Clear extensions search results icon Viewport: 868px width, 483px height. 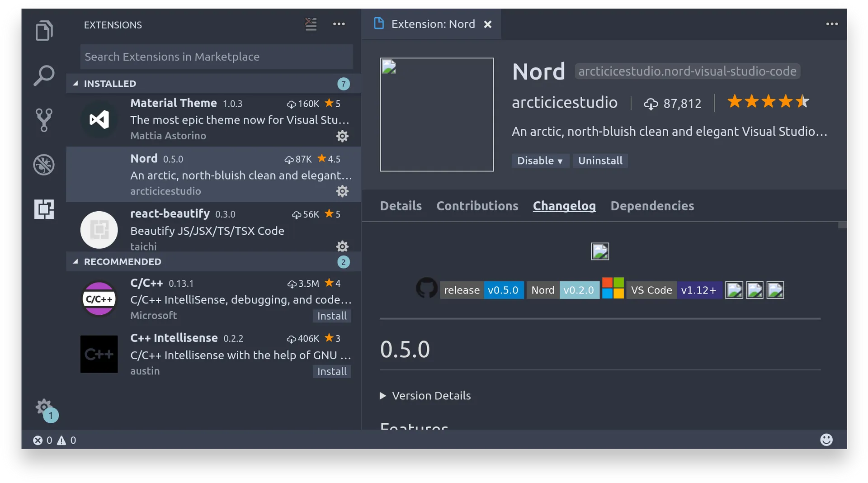pyautogui.click(x=311, y=24)
